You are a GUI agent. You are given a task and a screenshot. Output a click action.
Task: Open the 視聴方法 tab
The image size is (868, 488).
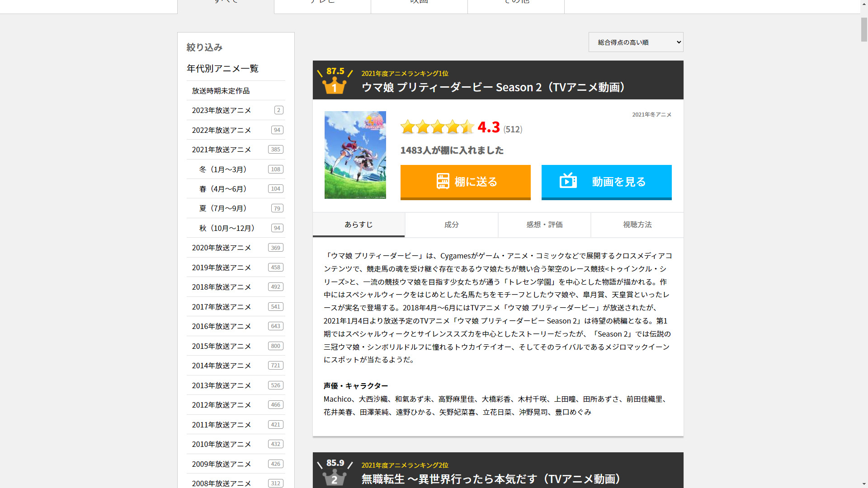637,225
